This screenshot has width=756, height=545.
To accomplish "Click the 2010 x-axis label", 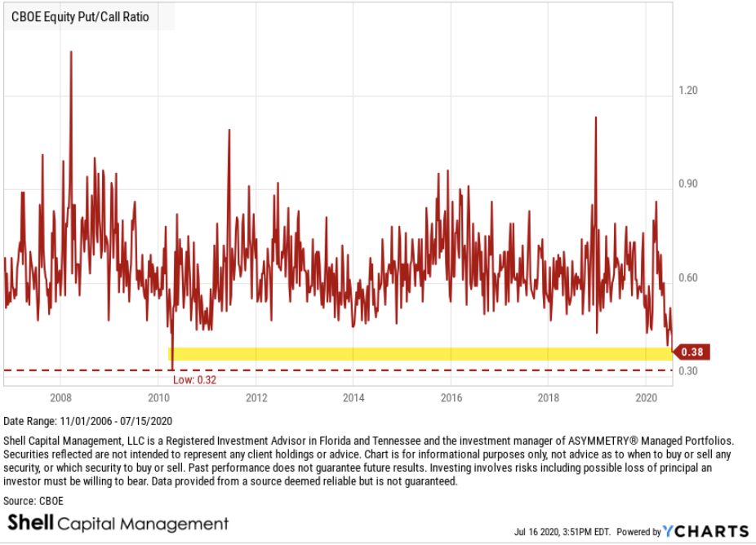I will (158, 398).
